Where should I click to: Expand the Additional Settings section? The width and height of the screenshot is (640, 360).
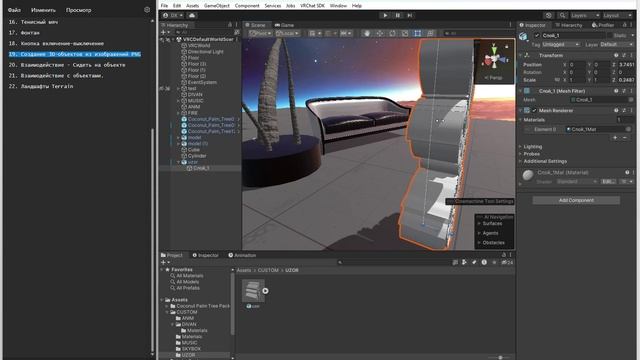[521, 161]
